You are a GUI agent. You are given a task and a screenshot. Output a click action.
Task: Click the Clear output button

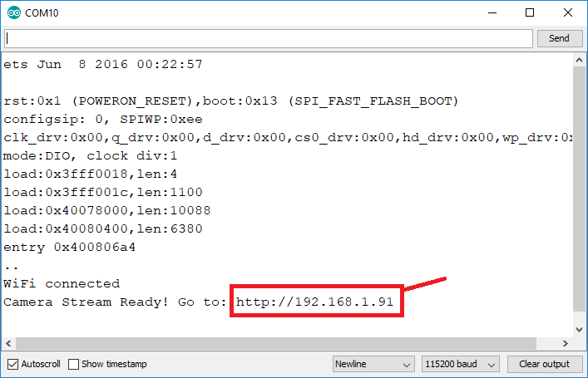tap(544, 364)
